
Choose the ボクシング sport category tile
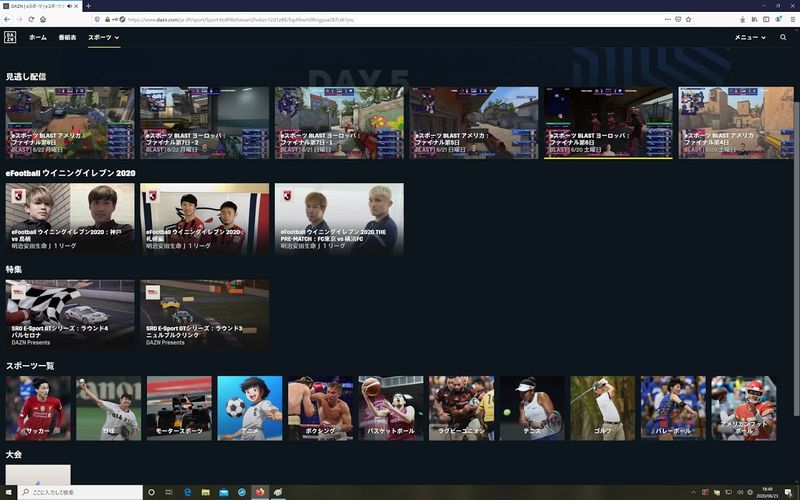(x=320, y=408)
